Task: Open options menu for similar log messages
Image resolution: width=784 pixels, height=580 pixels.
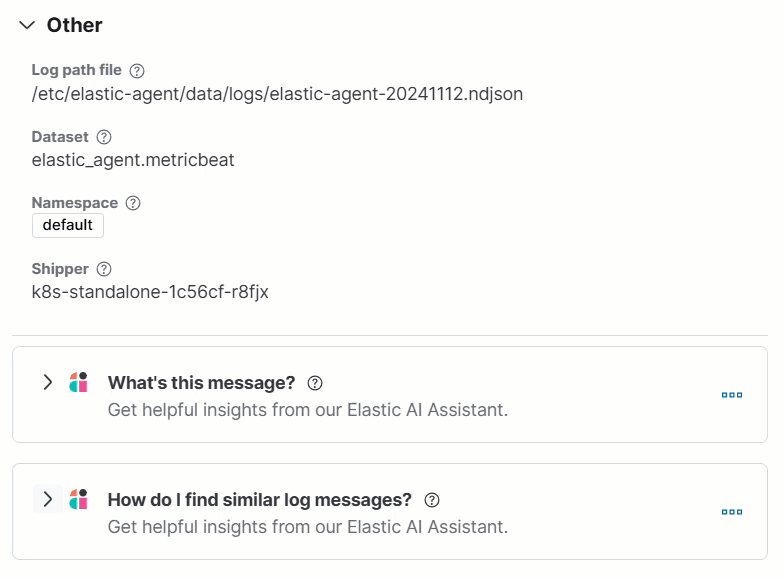Action: [x=732, y=512]
